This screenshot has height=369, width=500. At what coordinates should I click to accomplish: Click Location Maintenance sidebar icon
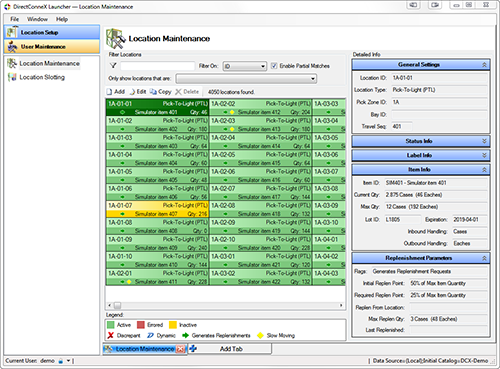tap(12, 63)
